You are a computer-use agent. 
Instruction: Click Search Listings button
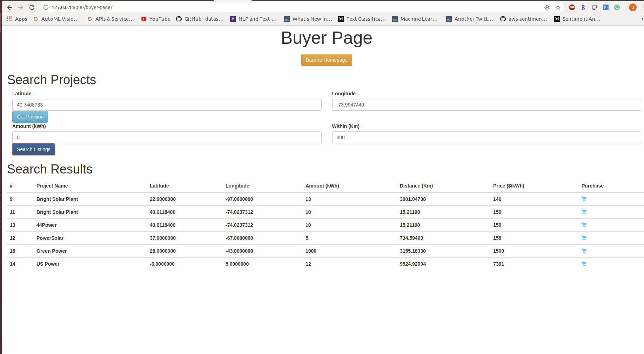34,149
